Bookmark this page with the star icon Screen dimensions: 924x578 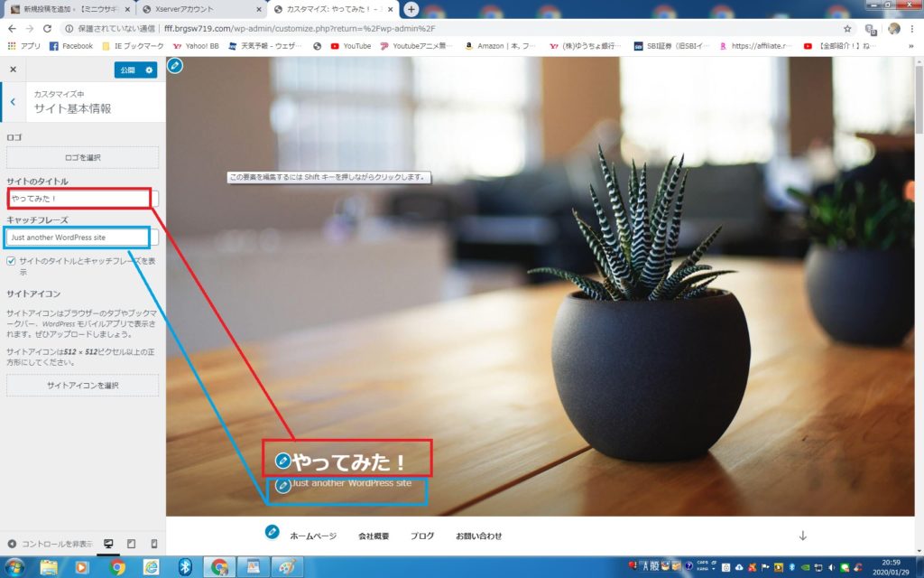coord(847,28)
